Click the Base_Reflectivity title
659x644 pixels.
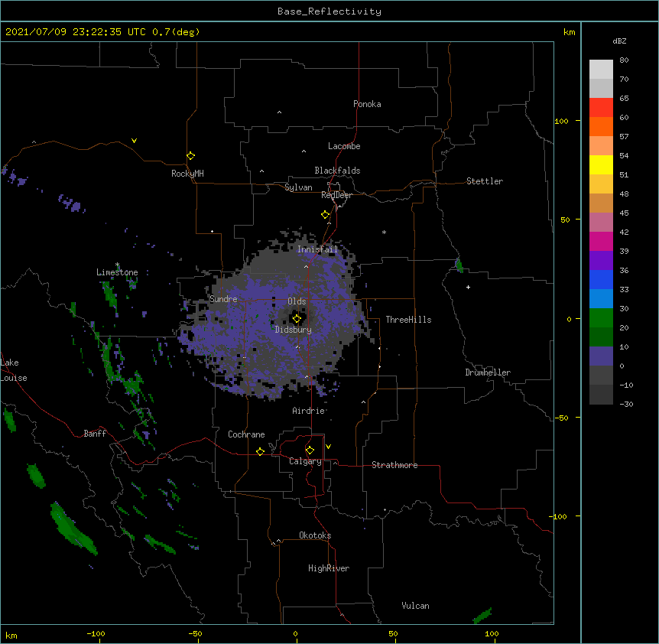coord(329,11)
